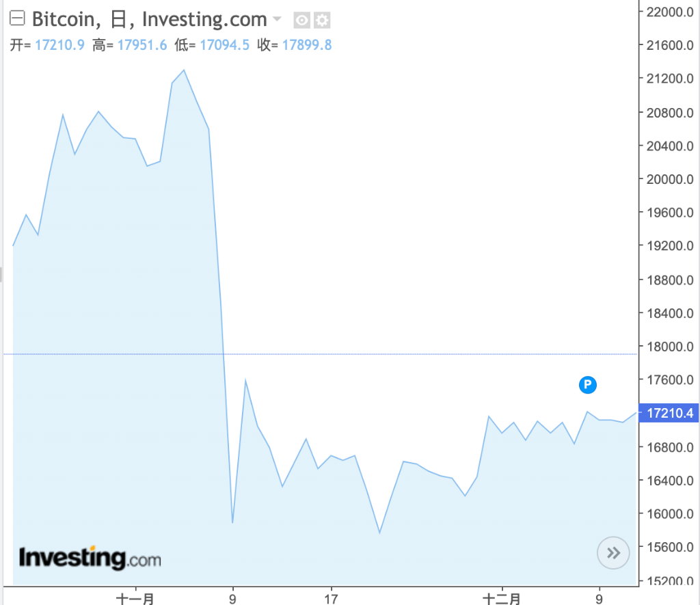
Task: Click the Investing.com logo watermark
Action: pyautogui.click(x=90, y=558)
